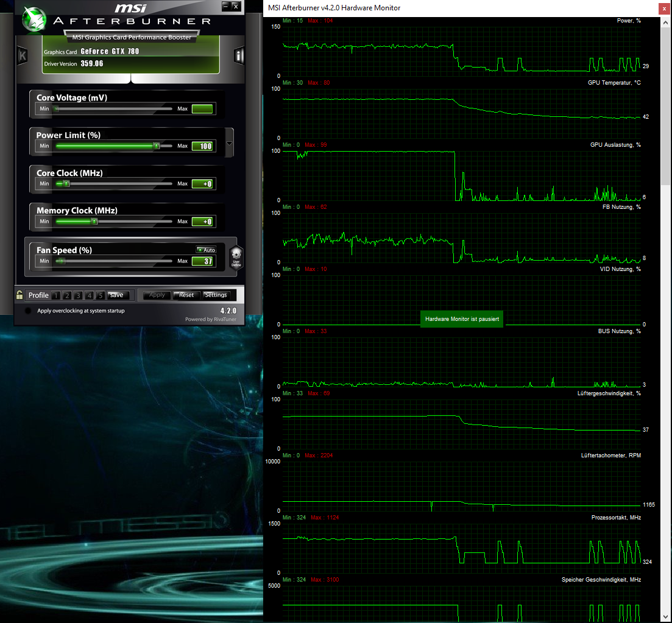The width and height of the screenshot is (672, 623).
Task: Click the Lüftertachometer RPM graph
Action: pos(462,487)
